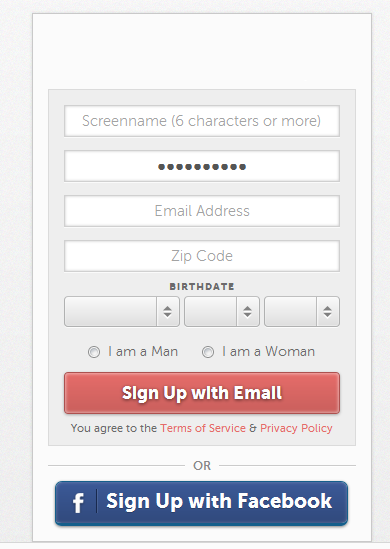This screenshot has height=549, width=390.
Task: Click the 'Sign Up with Facebook' button text
Action: pos(219,501)
